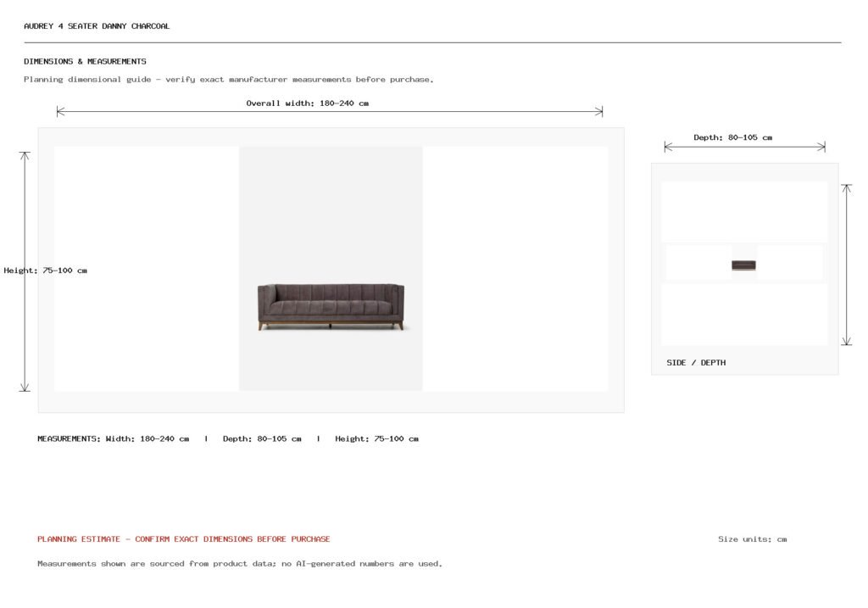Click the Height label beside the front view

(46, 271)
